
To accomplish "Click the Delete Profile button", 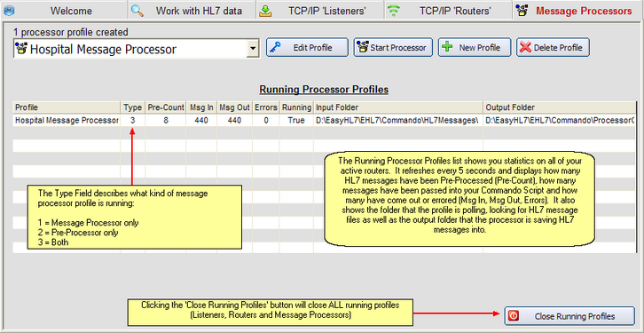I will [553, 47].
